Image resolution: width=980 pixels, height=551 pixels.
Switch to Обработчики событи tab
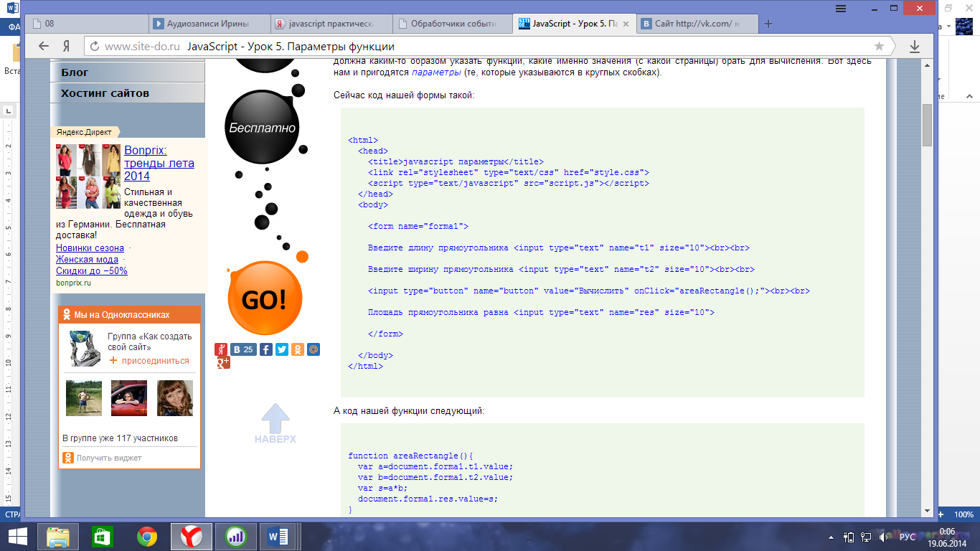click(x=453, y=24)
